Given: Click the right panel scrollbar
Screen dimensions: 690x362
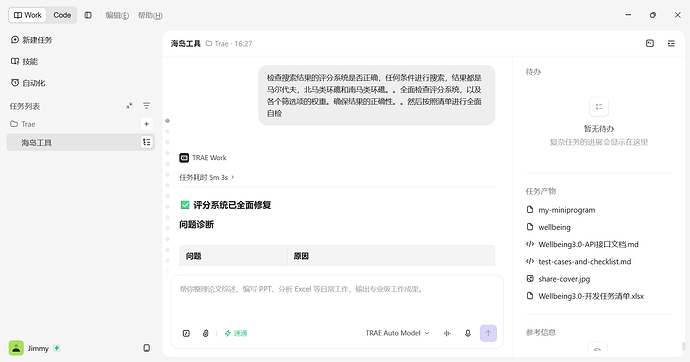Looking at the screenshot, I should pos(683,347).
